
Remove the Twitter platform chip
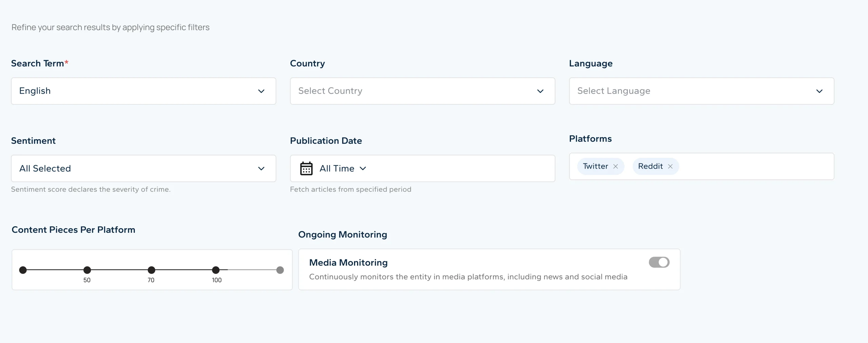click(615, 166)
